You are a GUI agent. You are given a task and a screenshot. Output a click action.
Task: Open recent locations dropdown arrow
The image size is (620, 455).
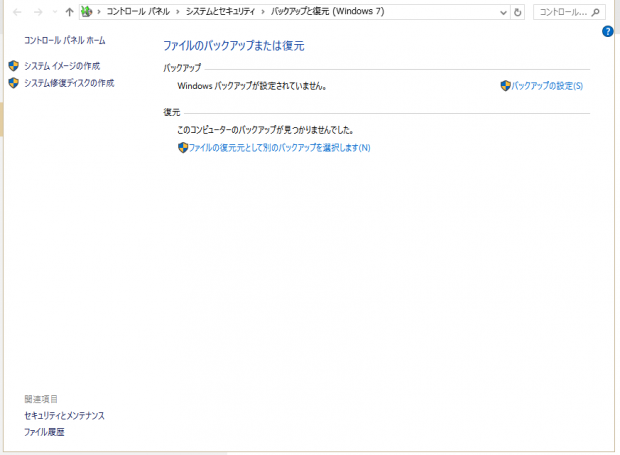55,12
